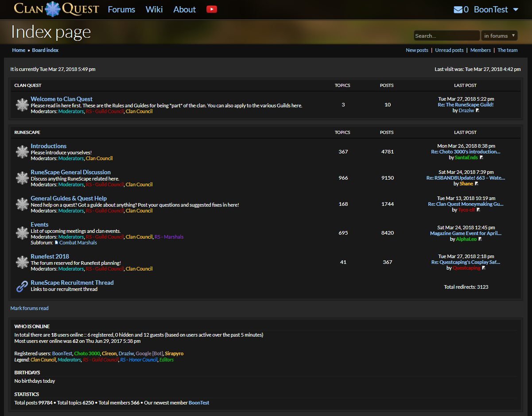Open RuneScape Recruitment Thread link
532x416 pixels.
tap(72, 283)
